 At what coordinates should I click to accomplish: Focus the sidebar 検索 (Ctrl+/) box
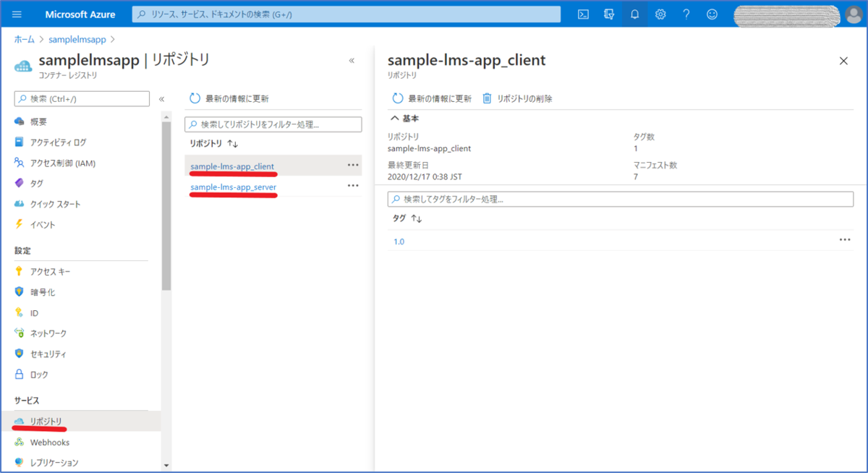[82, 99]
